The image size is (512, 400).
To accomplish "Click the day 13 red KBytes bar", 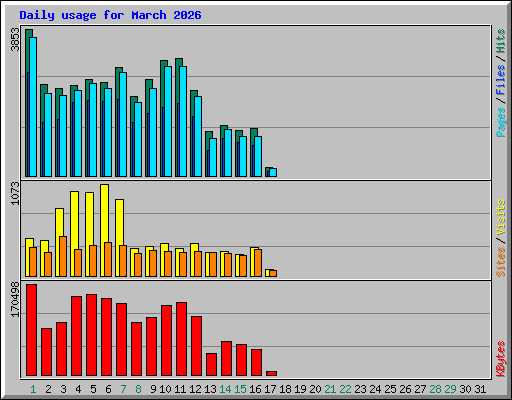I will (x=211, y=364).
